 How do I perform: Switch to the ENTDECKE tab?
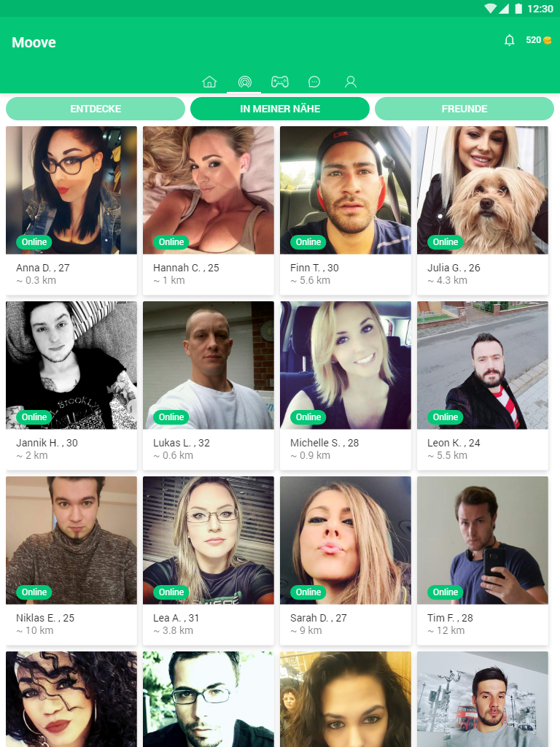(96, 109)
